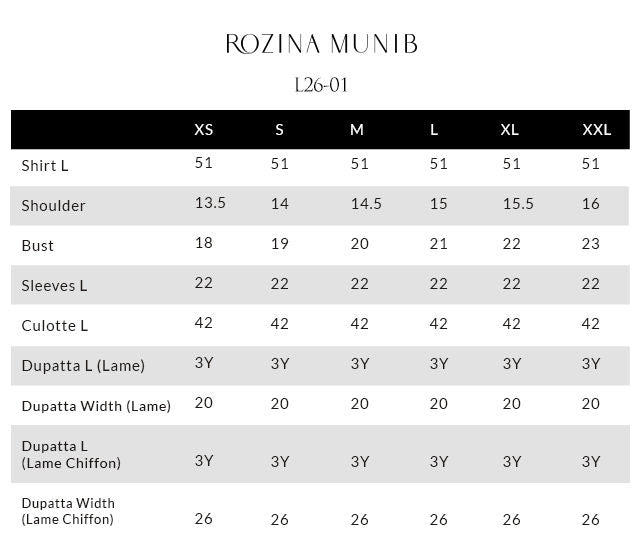Select the XS column header
The image size is (641, 546).
(204, 130)
